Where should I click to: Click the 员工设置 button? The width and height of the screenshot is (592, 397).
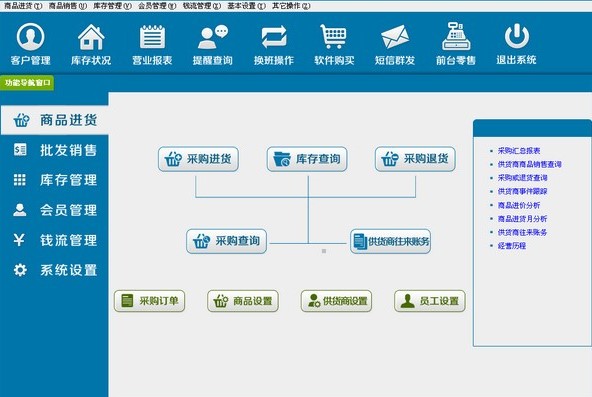(430, 301)
